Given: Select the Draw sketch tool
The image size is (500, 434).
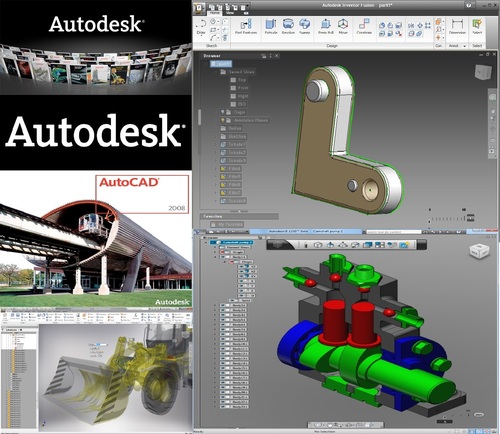Looking at the screenshot, I should click(x=201, y=26).
